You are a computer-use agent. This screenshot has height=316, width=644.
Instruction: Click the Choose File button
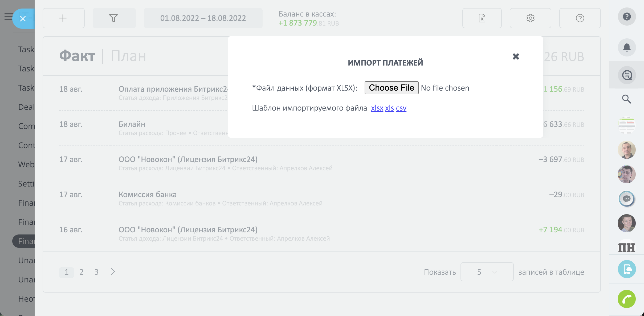(391, 88)
